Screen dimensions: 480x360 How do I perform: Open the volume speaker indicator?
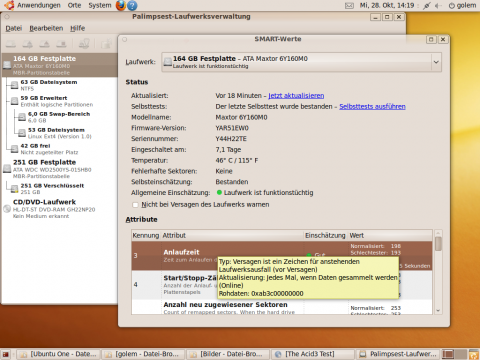click(438, 6)
